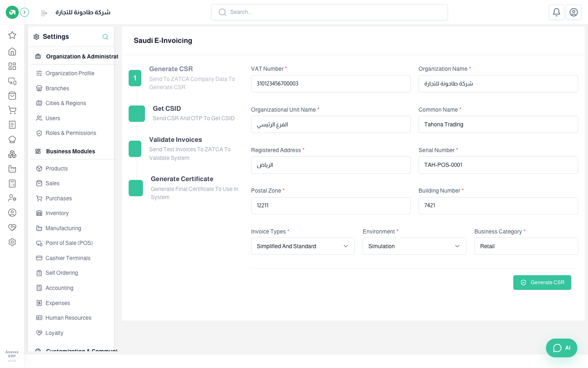Image resolution: width=588 pixels, height=368 pixels.
Task: Open the factory manufacturing sidebar icon
Action: 12,169
